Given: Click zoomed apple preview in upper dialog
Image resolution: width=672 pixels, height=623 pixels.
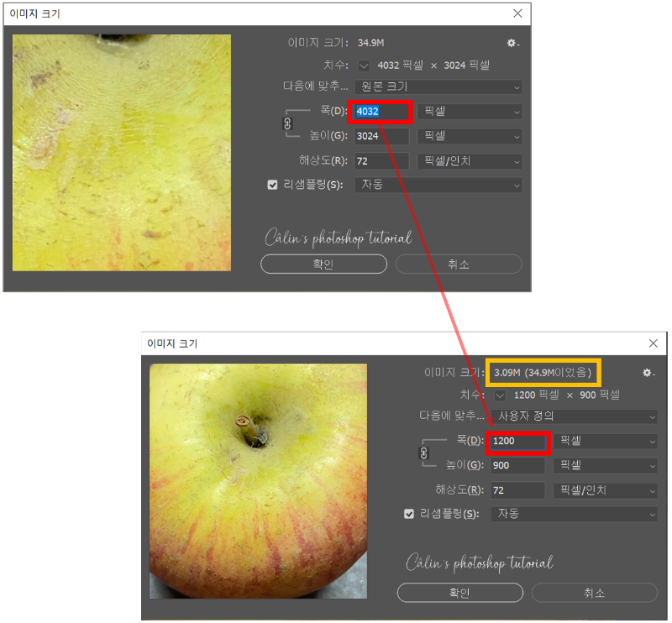Looking at the screenshot, I should pos(122,153).
